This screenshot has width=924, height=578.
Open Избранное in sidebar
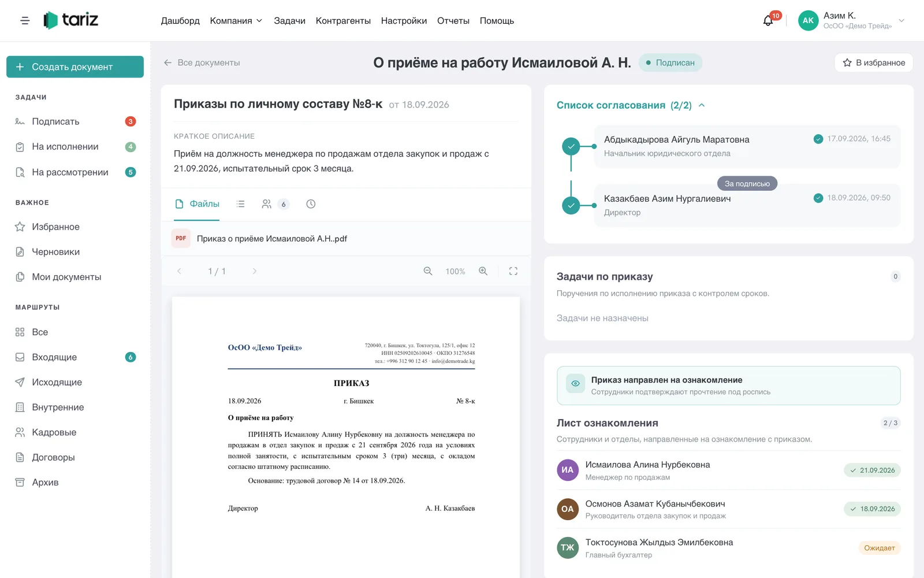(75, 227)
